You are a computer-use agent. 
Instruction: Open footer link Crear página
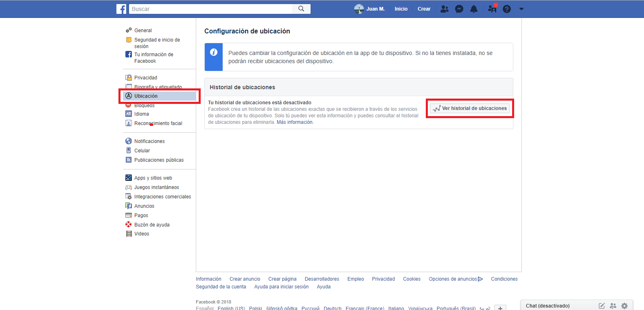282,279
